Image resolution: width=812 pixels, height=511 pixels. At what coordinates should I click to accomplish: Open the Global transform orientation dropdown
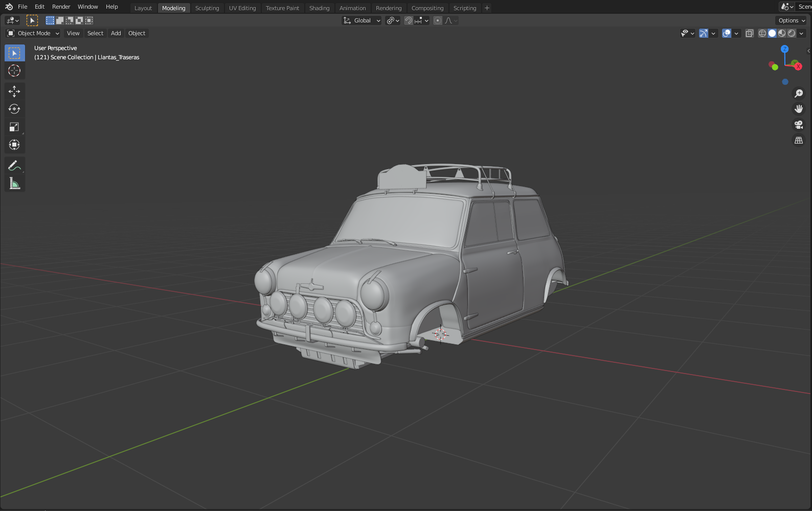[x=362, y=20]
